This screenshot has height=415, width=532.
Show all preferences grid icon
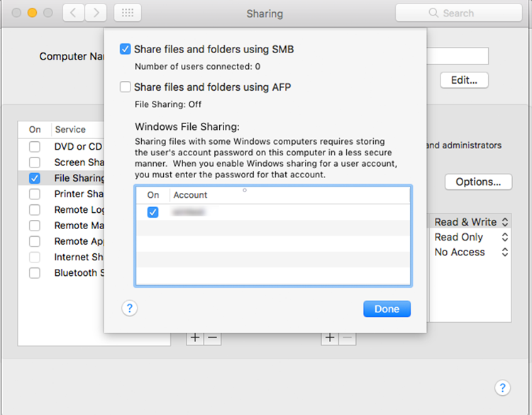point(127,13)
